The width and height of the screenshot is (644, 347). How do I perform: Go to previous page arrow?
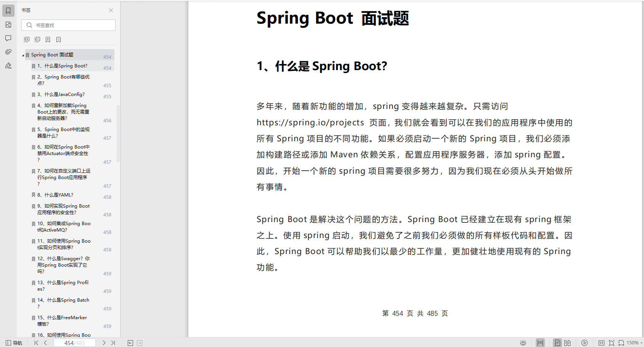tap(45, 343)
